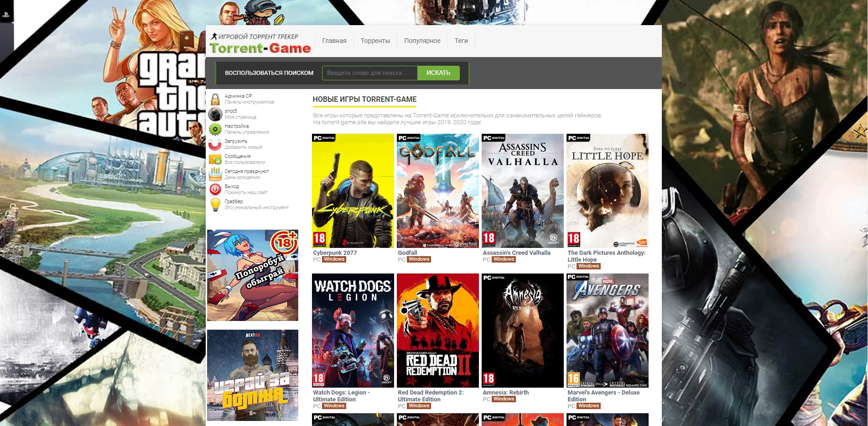The height and width of the screenshot is (426, 868).
Task: Open the Теги menu item
Action: 461,41
